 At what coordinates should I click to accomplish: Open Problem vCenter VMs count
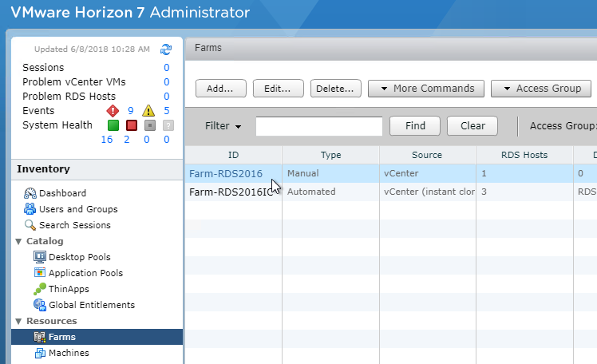click(166, 82)
